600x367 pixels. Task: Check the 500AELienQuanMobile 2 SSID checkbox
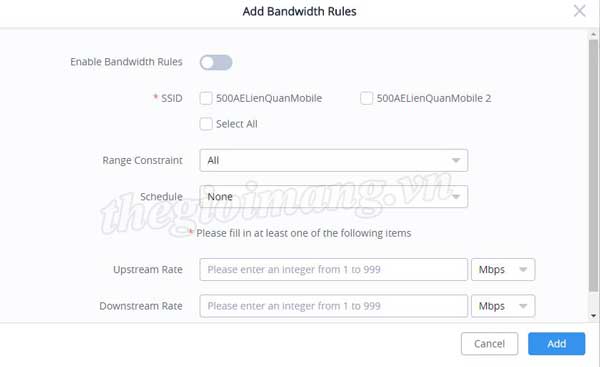point(366,98)
